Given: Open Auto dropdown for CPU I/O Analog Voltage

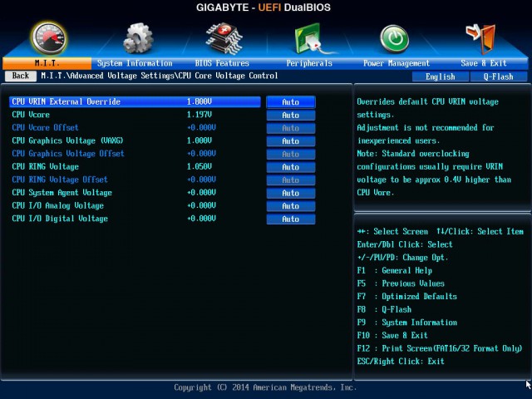Looking at the screenshot, I should tap(291, 206).
